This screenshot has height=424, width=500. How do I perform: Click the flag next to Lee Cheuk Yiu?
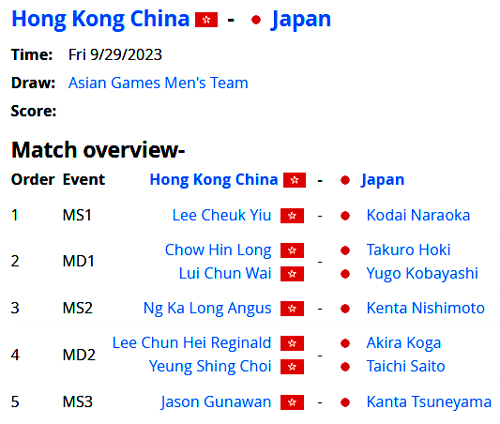pyautogui.click(x=292, y=216)
